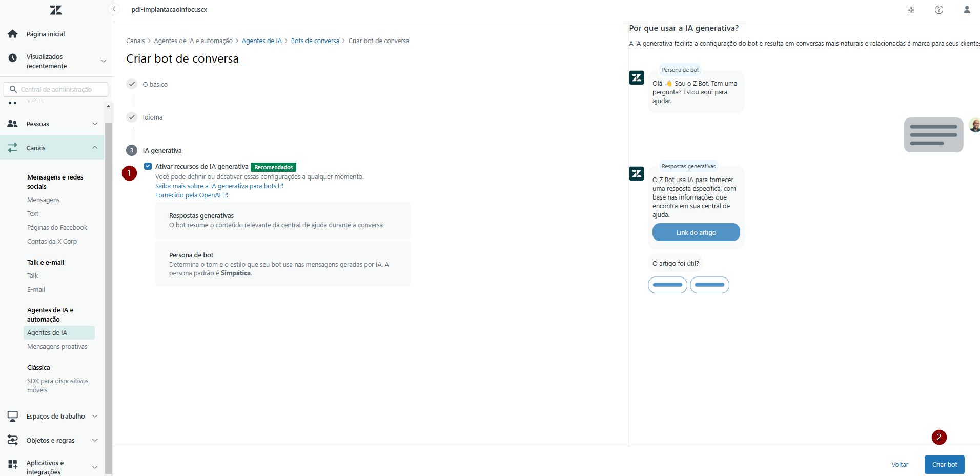The image size is (980, 476).
Task: Click the Espaços de trabalho monitor icon
Action: [x=13, y=416]
